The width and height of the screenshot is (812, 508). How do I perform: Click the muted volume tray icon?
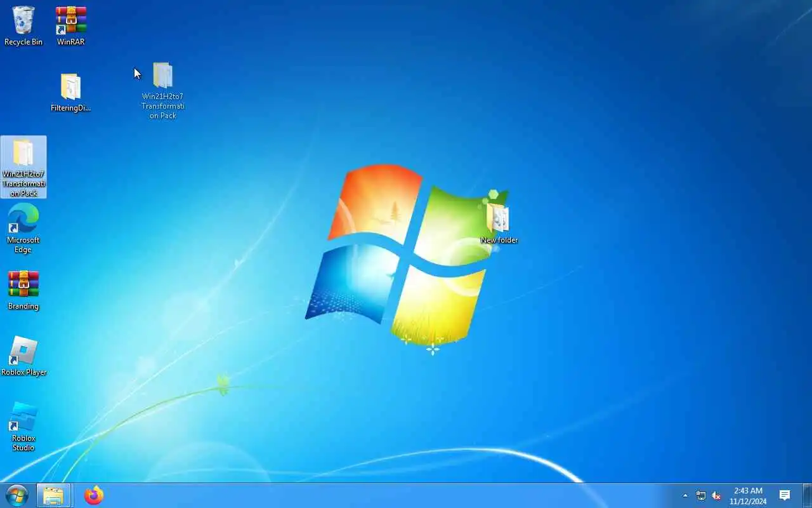(x=716, y=495)
